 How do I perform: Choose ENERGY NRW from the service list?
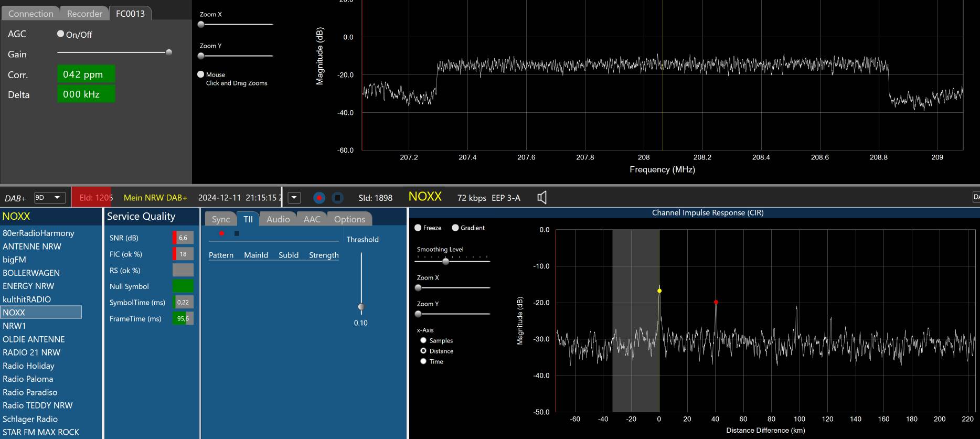[28, 286]
